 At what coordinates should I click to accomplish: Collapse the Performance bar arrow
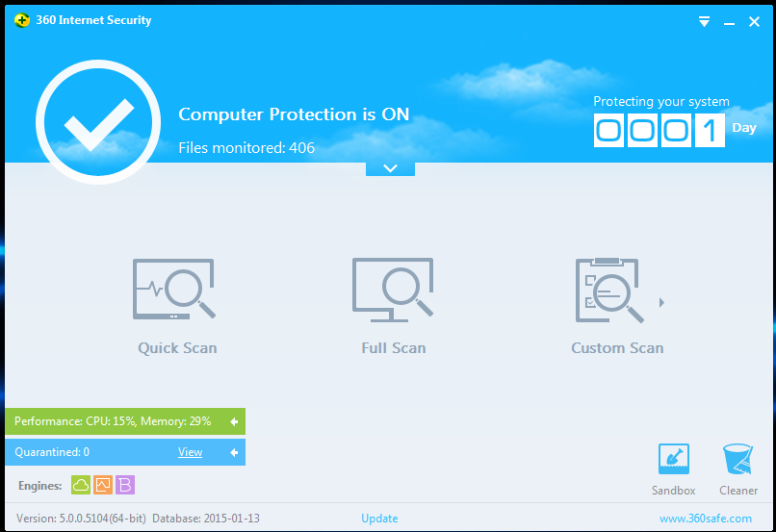(234, 421)
